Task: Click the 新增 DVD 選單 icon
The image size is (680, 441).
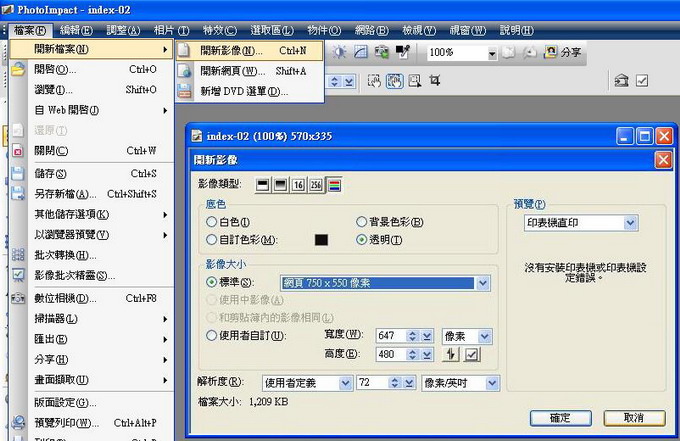Action: coord(185,91)
